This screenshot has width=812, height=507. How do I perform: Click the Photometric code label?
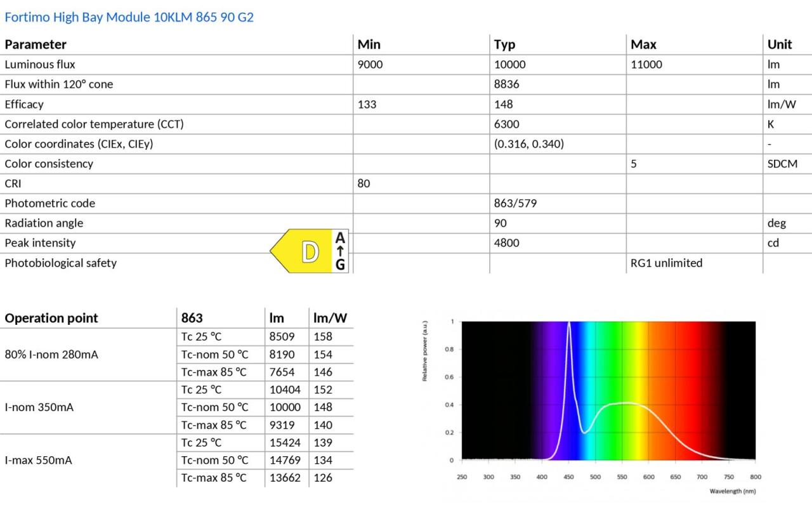click(50, 203)
